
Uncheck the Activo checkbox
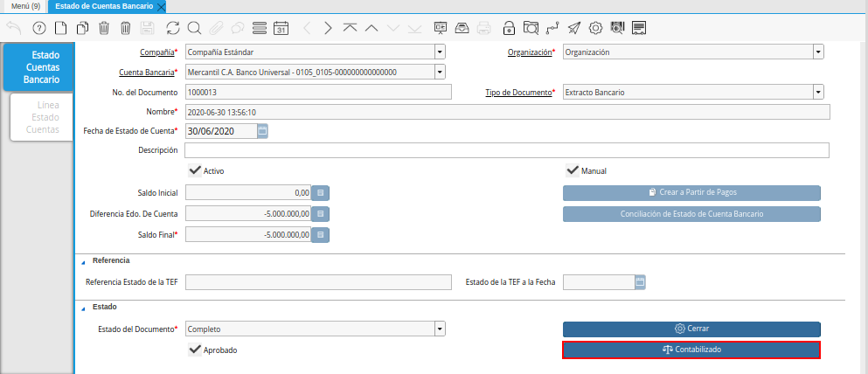pyautogui.click(x=196, y=170)
